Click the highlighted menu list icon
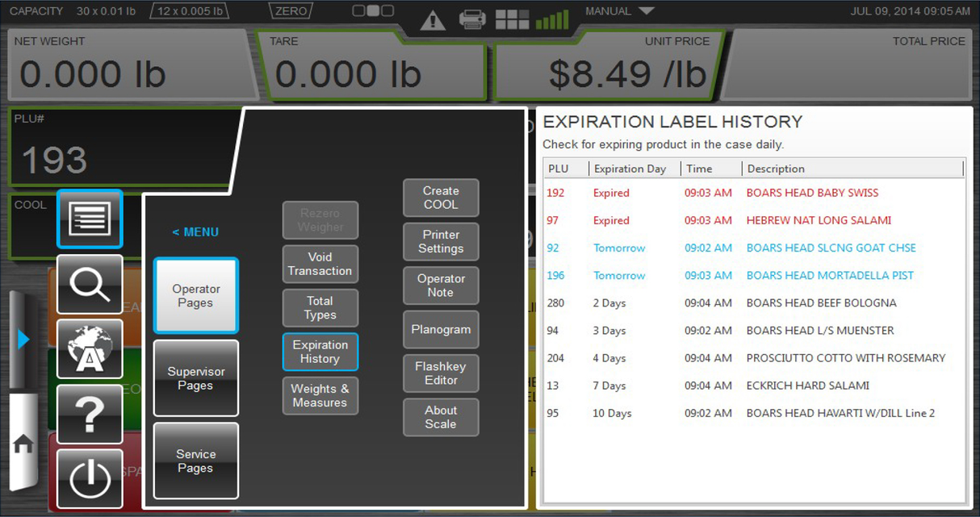980x517 pixels. pyautogui.click(x=89, y=219)
